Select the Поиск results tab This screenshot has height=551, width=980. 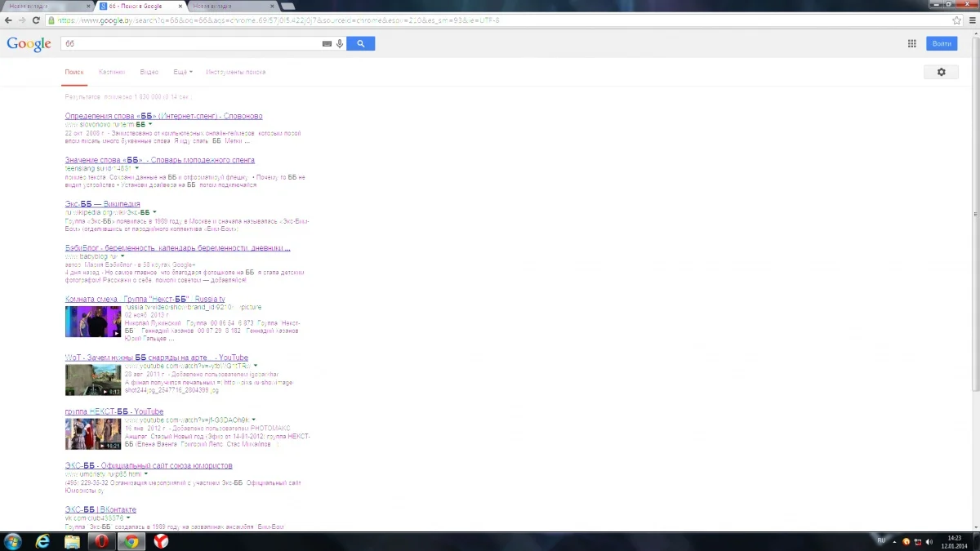74,72
